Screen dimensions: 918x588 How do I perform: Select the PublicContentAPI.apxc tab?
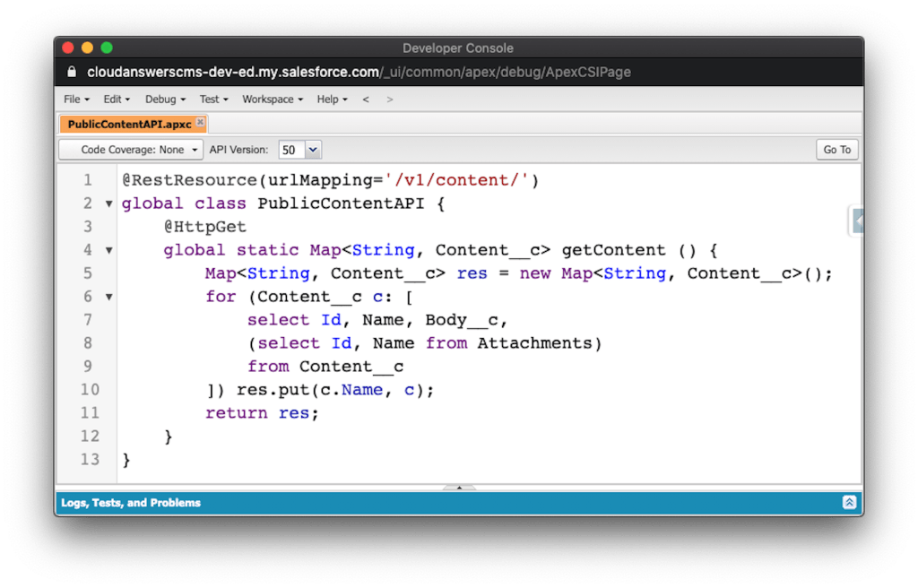pyautogui.click(x=128, y=124)
